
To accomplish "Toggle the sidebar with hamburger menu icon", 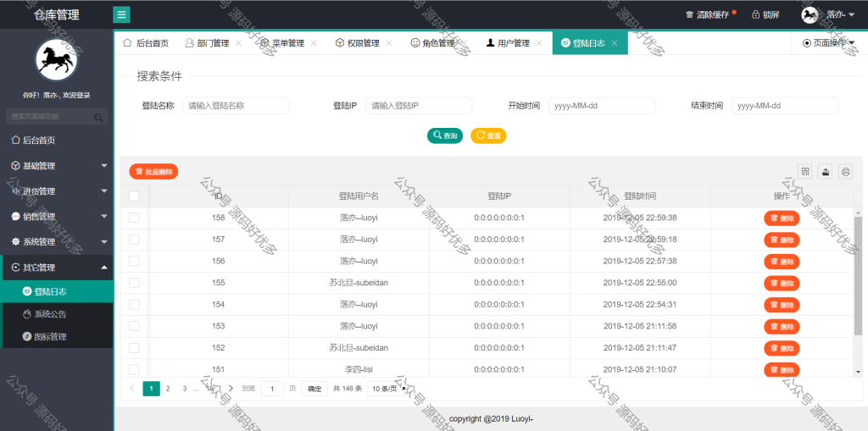I will (122, 14).
